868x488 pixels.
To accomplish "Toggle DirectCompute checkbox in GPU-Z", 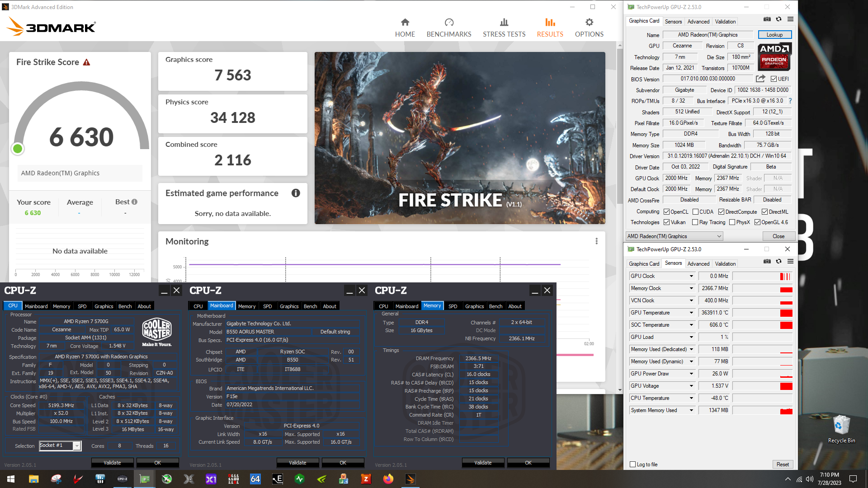I will click(x=721, y=212).
